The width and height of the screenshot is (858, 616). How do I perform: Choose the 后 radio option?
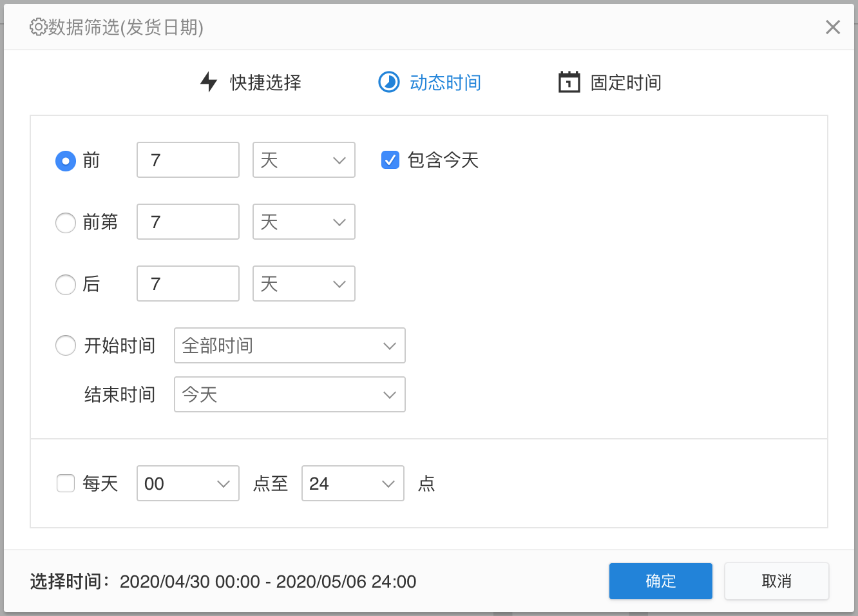tap(66, 284)
